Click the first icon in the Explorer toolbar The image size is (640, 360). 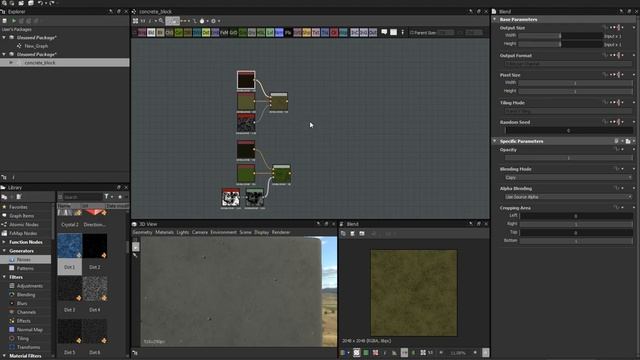(4, 20)
